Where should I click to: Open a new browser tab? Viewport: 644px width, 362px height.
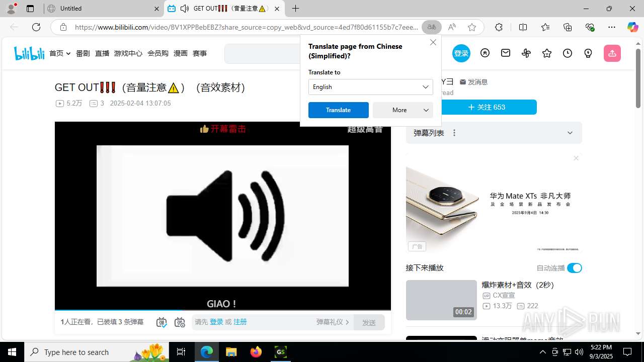(x=295, y=9)
